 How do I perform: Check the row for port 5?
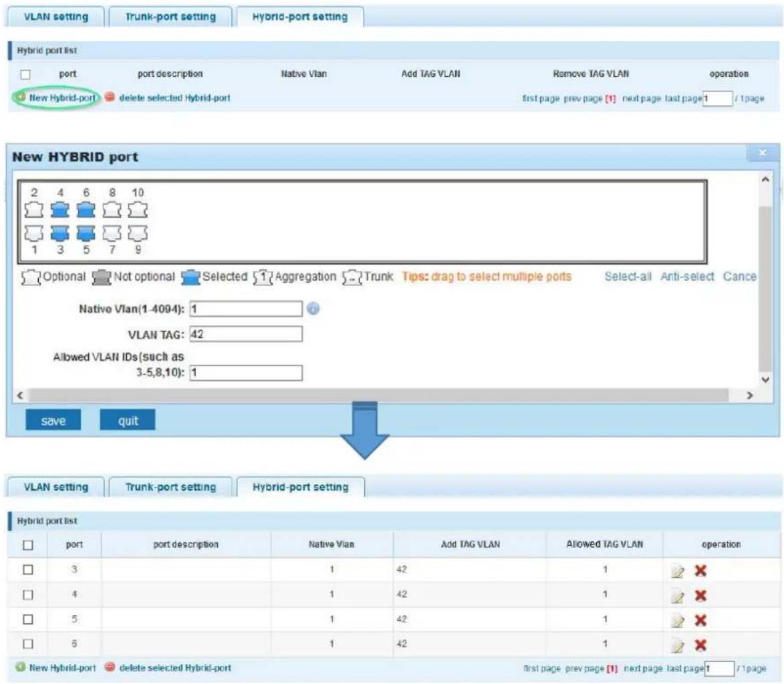(x=28, y=620)
